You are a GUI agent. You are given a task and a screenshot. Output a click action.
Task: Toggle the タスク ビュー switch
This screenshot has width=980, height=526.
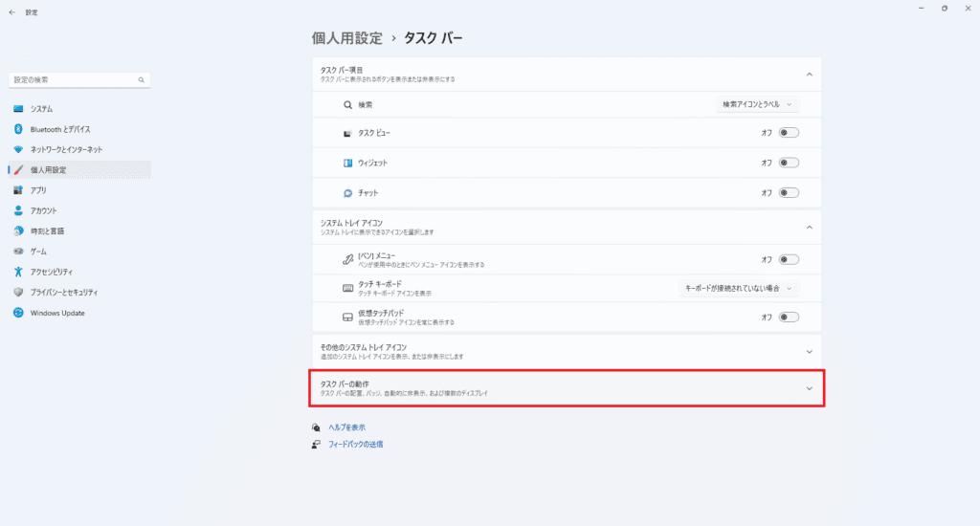tap(789, 133)
